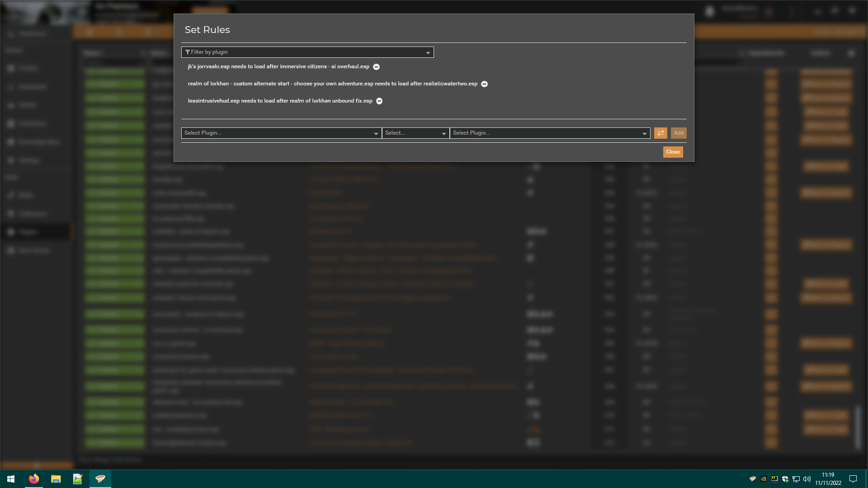
Task: Open the first Select Plugin dropdown
Action: click(x=281, y=133)
